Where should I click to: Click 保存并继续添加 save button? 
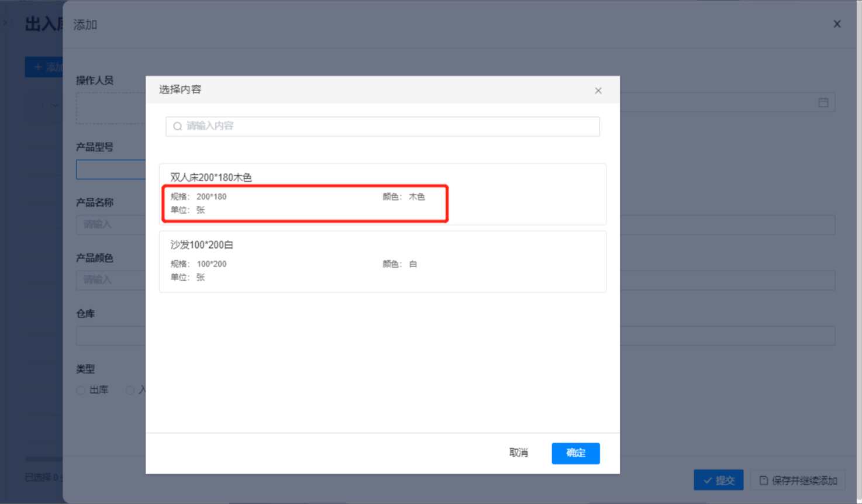coord(798,480)
